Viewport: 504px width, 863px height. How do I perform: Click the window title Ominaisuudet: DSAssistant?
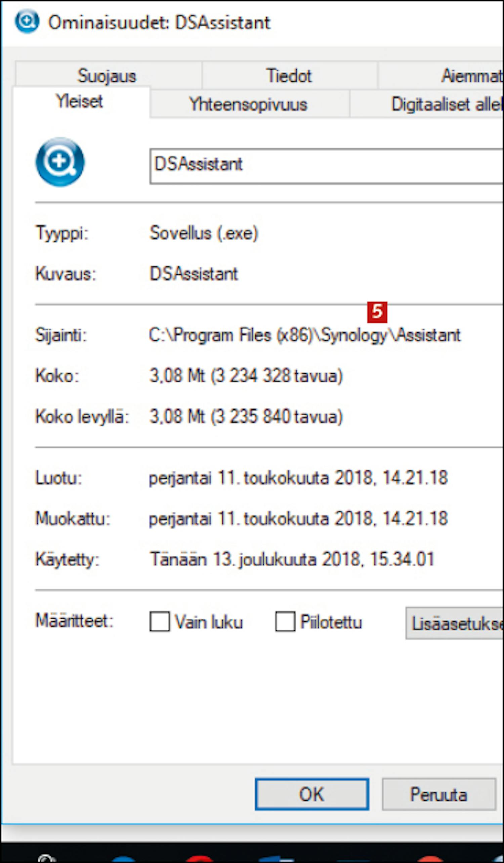[x=159, y=23]
